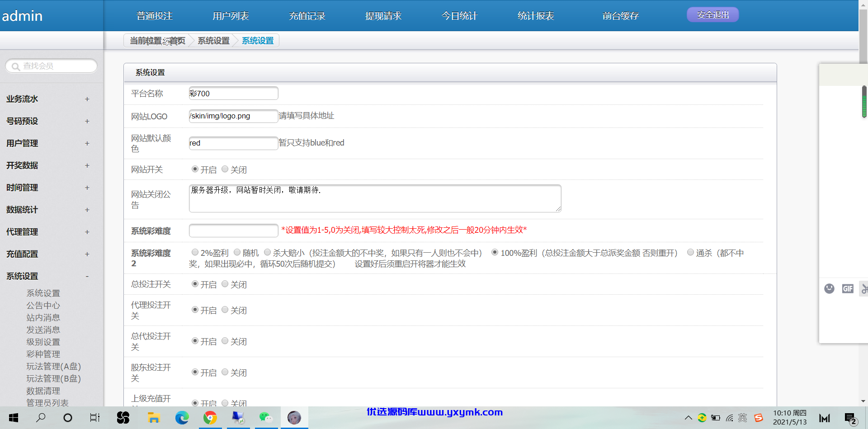868x429 pixels.
Task: Select 杀大赔小 difficulty option
Action: click(267, 252)
